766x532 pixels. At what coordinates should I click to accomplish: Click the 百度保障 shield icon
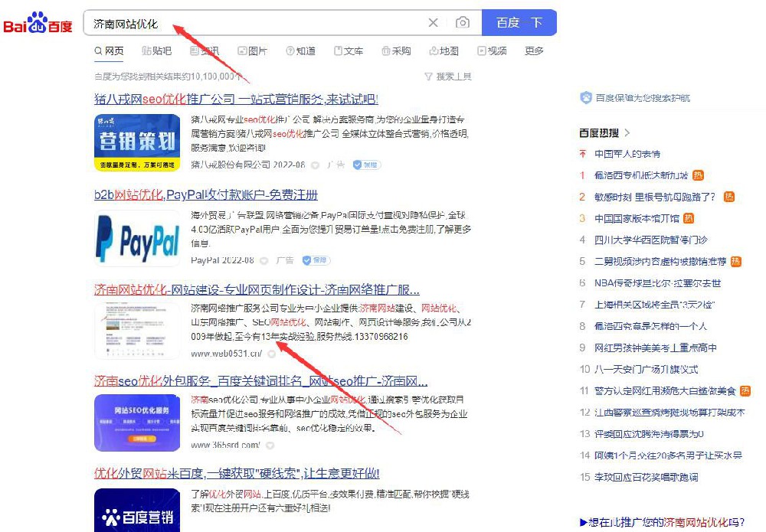[586, 98]
